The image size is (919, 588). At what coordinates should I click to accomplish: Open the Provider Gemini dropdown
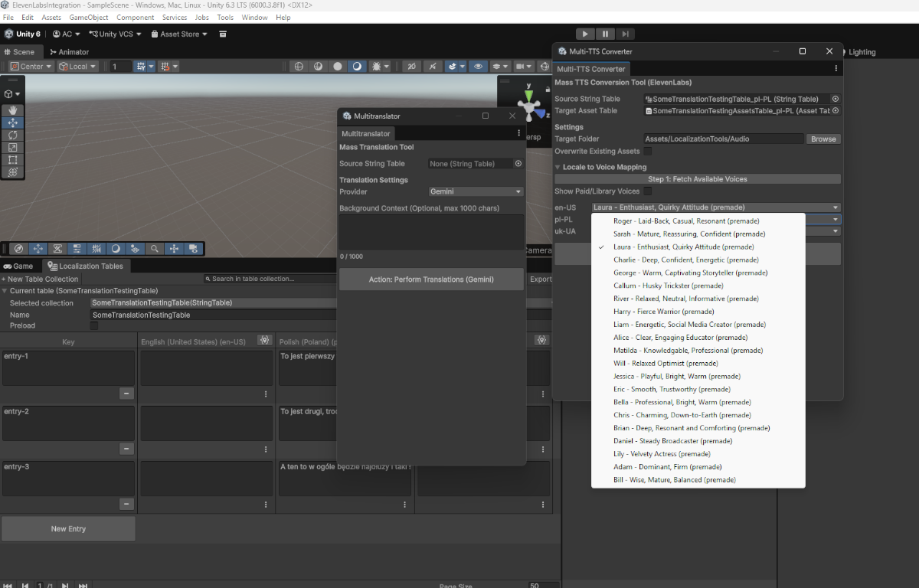click(x=476, y=191)
